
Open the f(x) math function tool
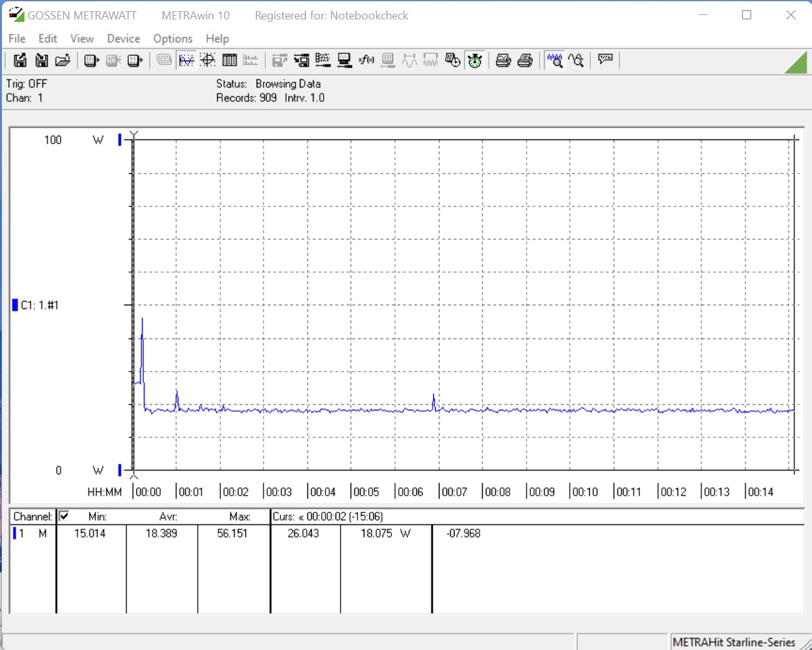(x=366, y=60)
